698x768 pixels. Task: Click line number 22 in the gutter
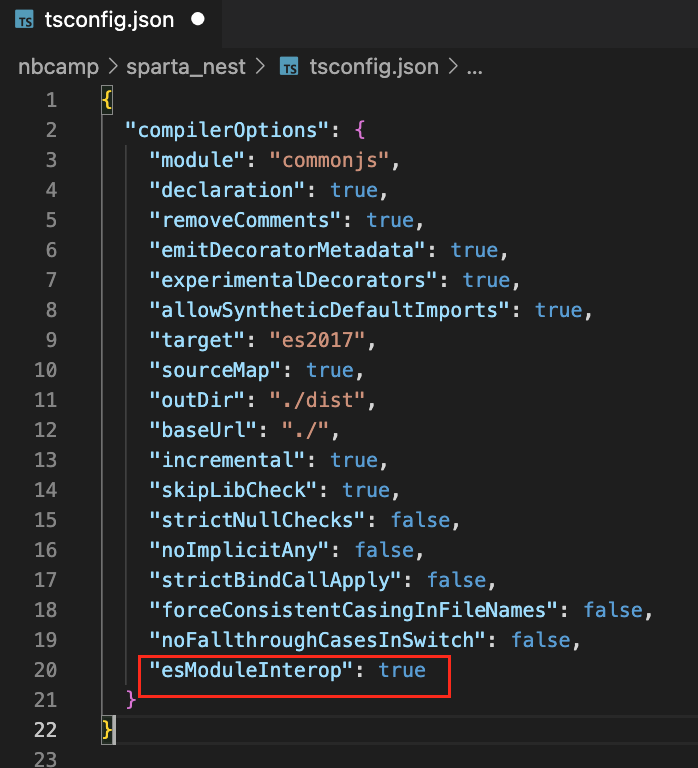(x=46, y=730)
